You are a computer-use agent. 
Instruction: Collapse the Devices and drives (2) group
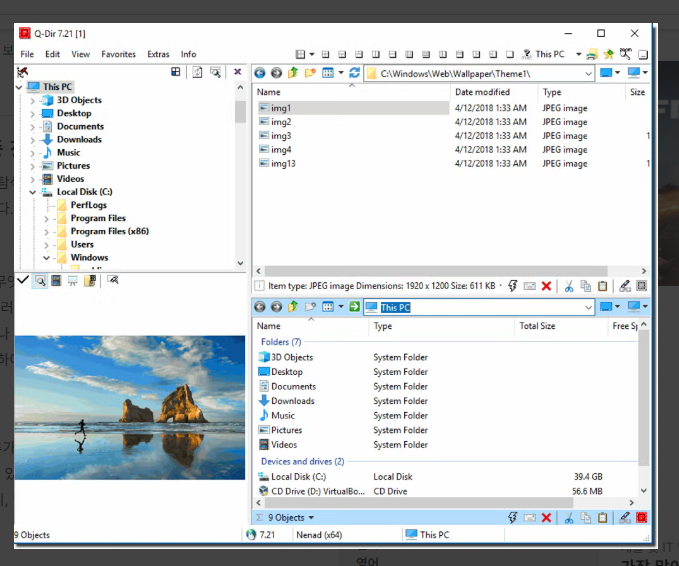(x=302, y=461)
